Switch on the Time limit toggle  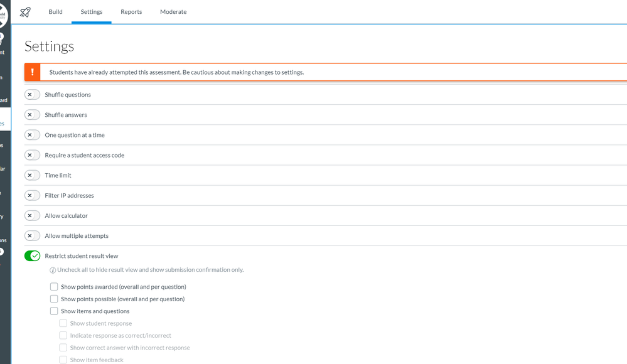click(x=32, y=175)
